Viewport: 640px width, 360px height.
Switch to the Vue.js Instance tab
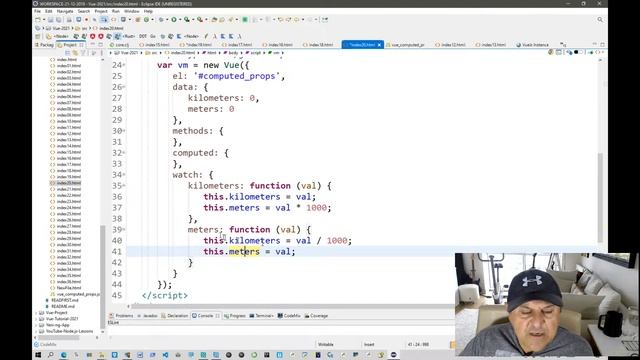pyautogui.click(x=533, y=45)
